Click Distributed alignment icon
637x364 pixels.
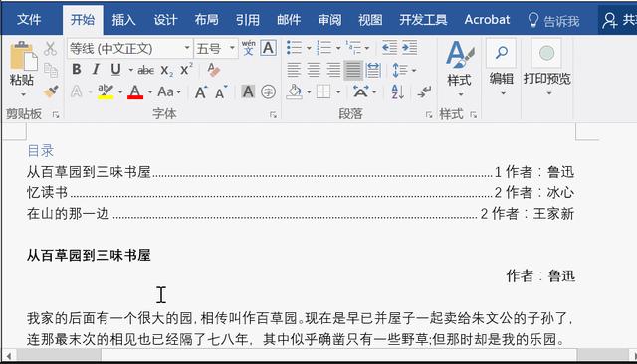(373, 70)
